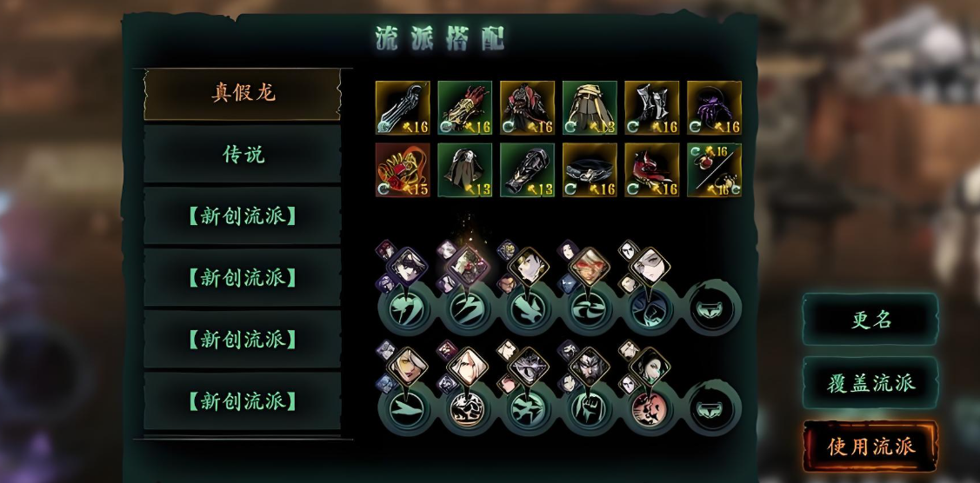Select the dual-item split equipment slot

[x=715, y=169]
